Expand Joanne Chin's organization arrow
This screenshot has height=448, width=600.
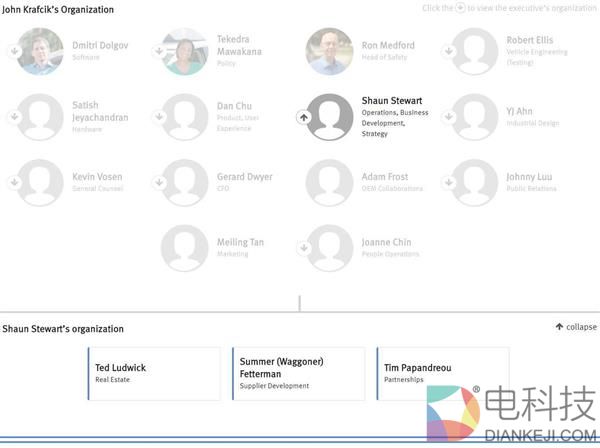pos(304,248)
